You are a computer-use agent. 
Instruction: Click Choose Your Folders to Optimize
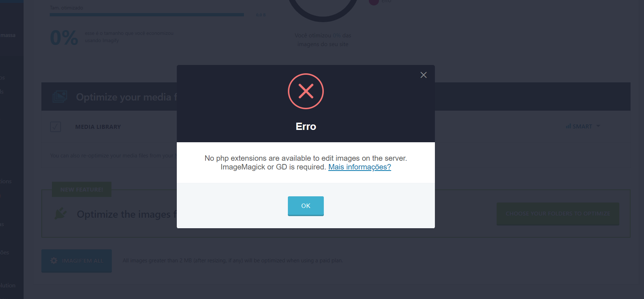coord(558,214)
